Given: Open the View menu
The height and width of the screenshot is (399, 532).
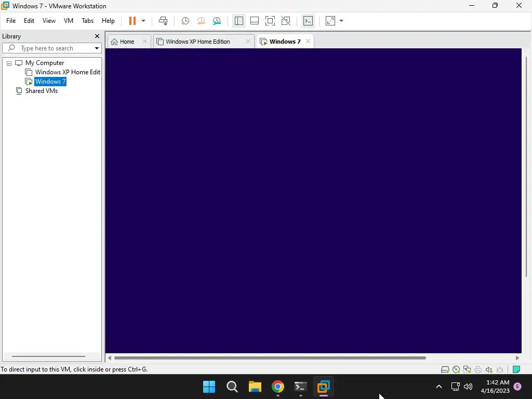Looking at the screenshot, I should (x=49, y=21).
